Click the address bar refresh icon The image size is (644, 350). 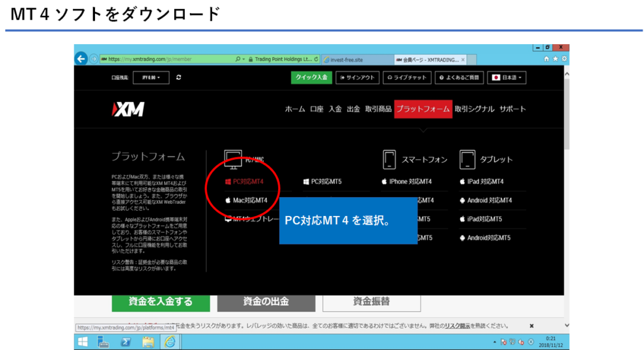316,59
